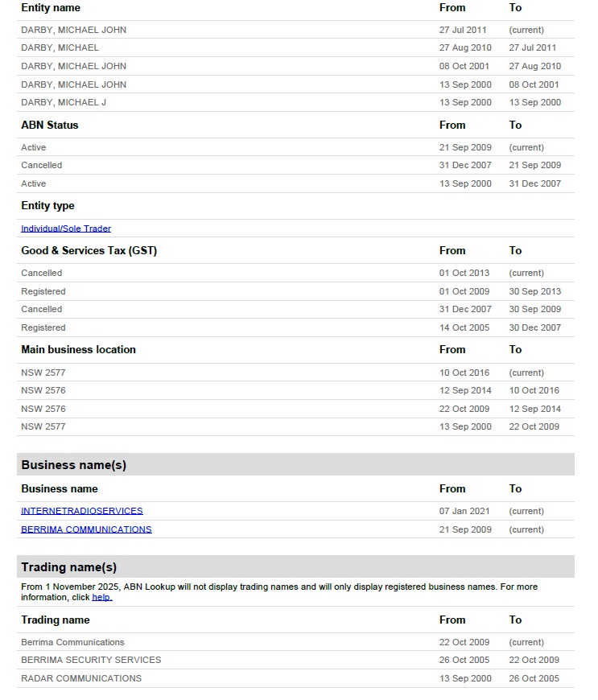Click 27 Jul 2011 entity name start date
Viewport: 598px width, 700px height.
click(x=463, y=30)
